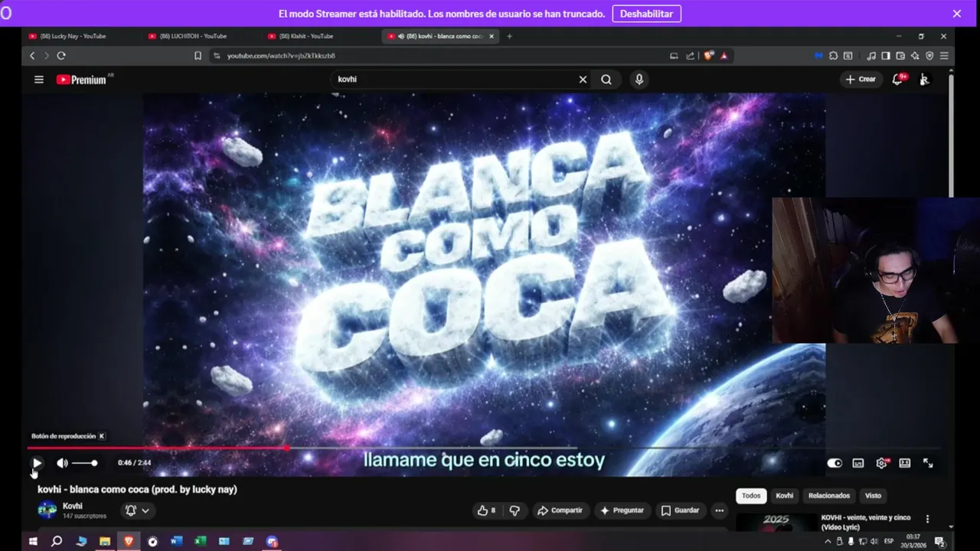The width and height of the screenshot is (980, 551).
Task: Go back in the browser
Action: pyautogui.click(x=32, y=56)
